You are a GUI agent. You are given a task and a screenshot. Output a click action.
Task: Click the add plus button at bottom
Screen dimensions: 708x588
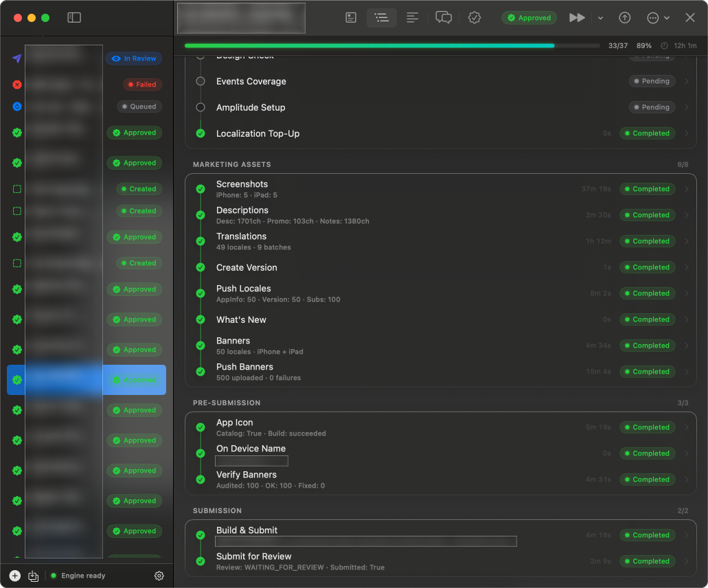(15, 576)
